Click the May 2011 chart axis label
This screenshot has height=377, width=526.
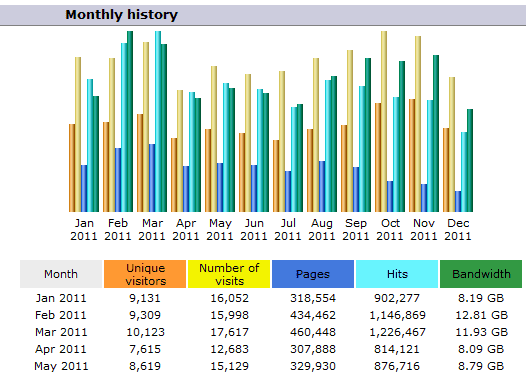tap(220, 229)
